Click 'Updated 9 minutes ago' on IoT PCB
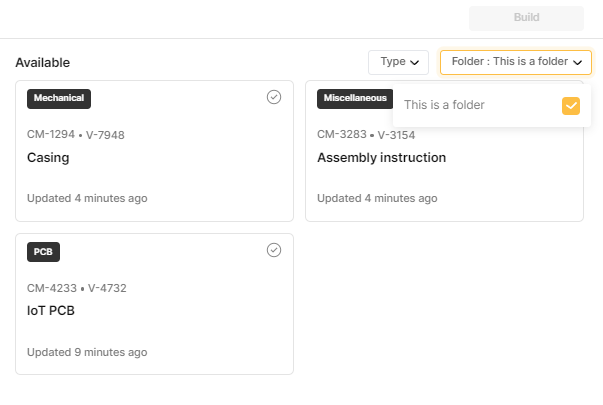Screen dimensions: 603x405 click(x=87, y=352)
